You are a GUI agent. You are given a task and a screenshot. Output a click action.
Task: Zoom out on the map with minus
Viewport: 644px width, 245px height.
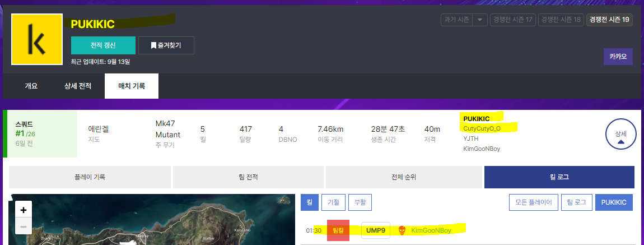pyautogui.click(x=23, y=227)
